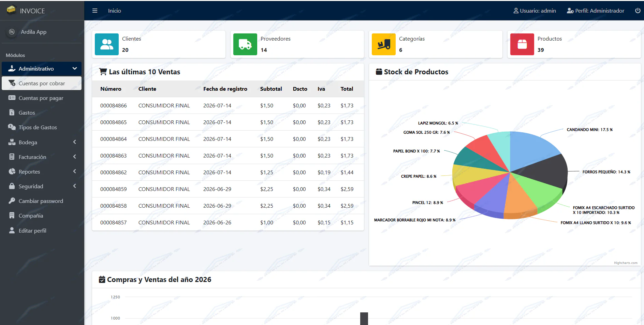
Task: Collapse the Administrativo menu chevron
Action: coord(75,69)
